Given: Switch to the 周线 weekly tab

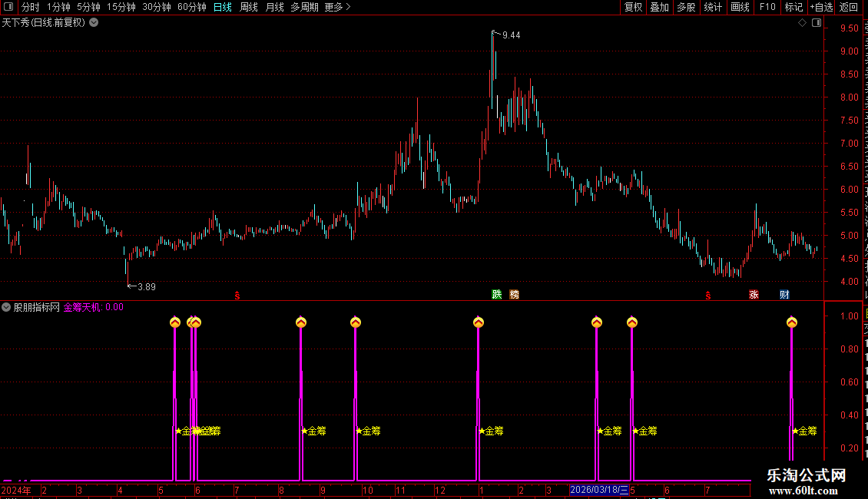Looking at the screenshot, I should coord(249,7).
